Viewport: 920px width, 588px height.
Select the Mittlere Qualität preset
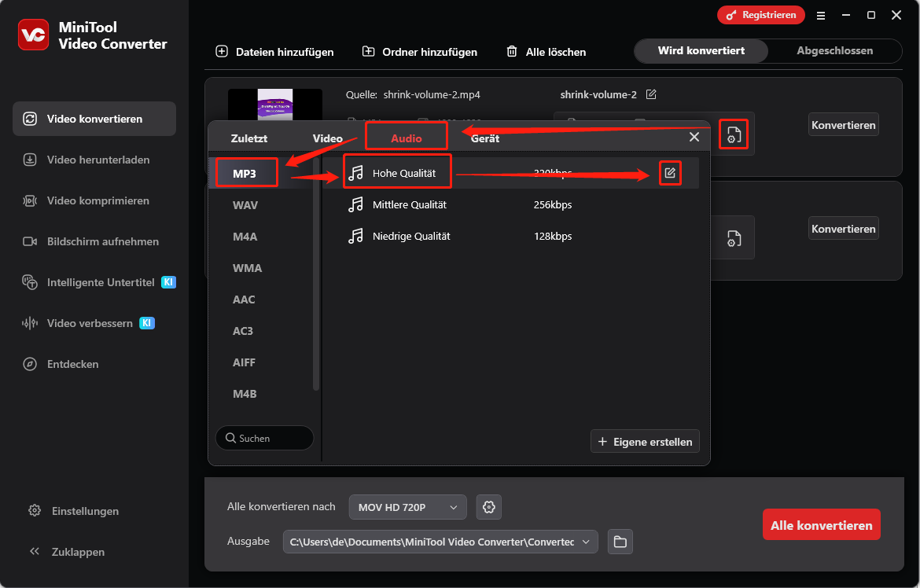(510, 205)
